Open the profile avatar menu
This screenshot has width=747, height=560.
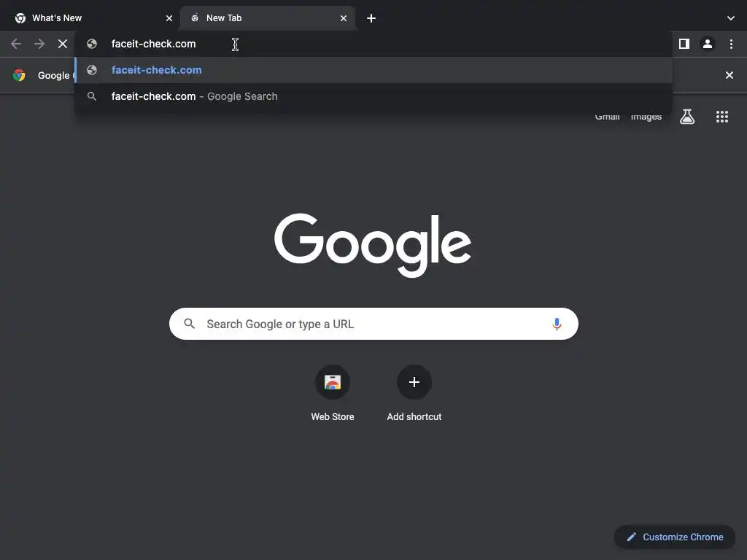708,44
